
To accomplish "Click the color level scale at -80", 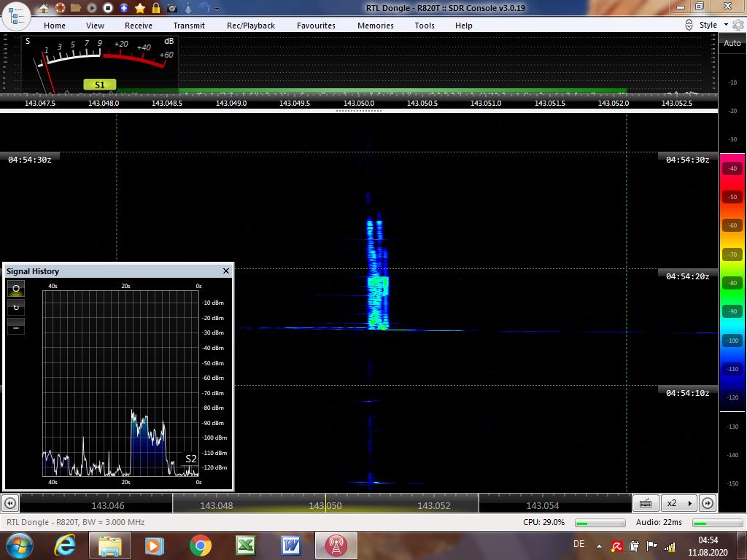I will click(732, 283).
